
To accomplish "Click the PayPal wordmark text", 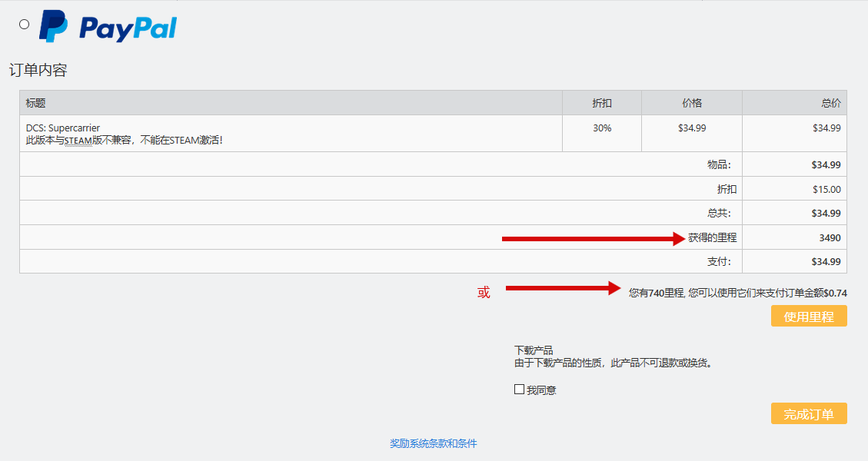I will pos(128,28).
